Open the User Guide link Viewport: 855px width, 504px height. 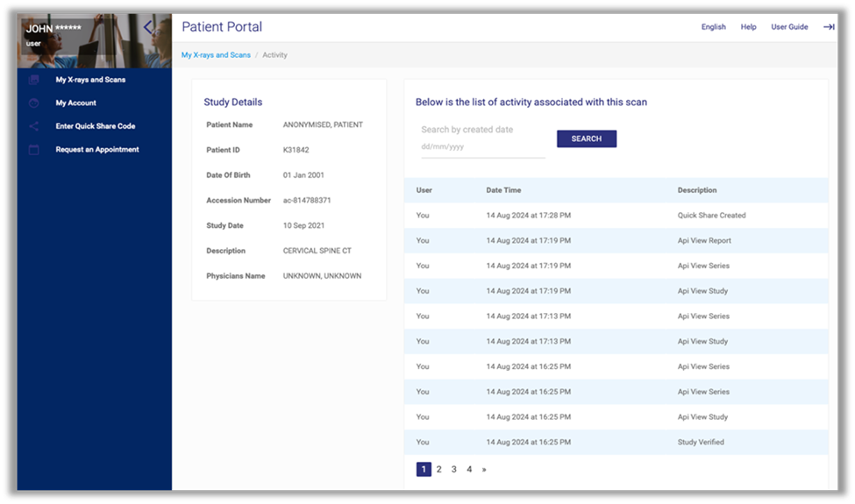789,27
